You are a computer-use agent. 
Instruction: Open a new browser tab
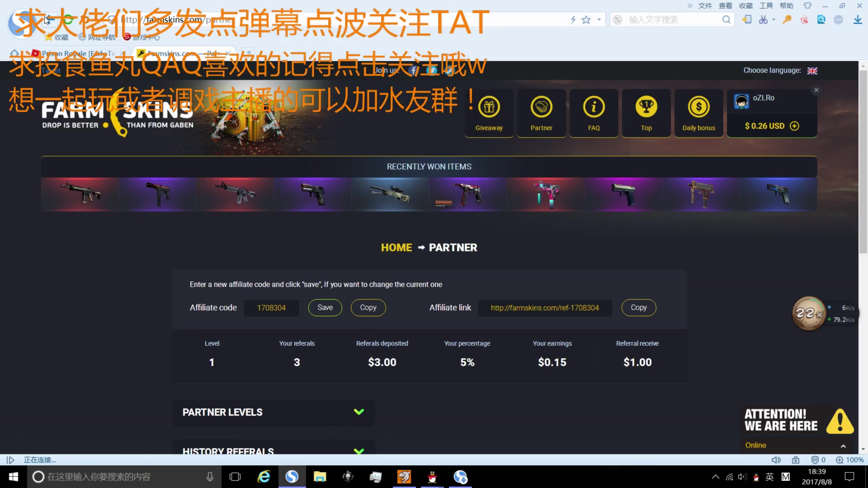pos(248,52)
